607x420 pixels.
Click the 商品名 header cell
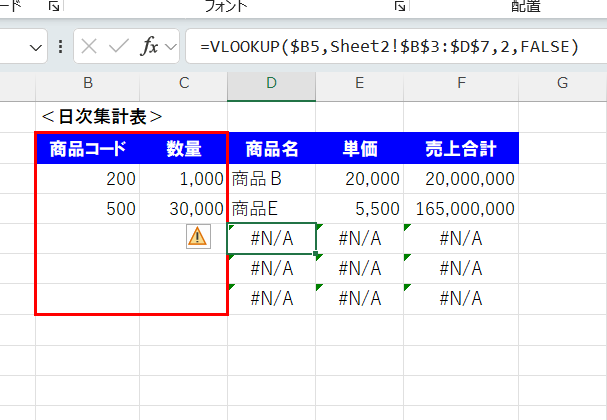click(272, 149)
